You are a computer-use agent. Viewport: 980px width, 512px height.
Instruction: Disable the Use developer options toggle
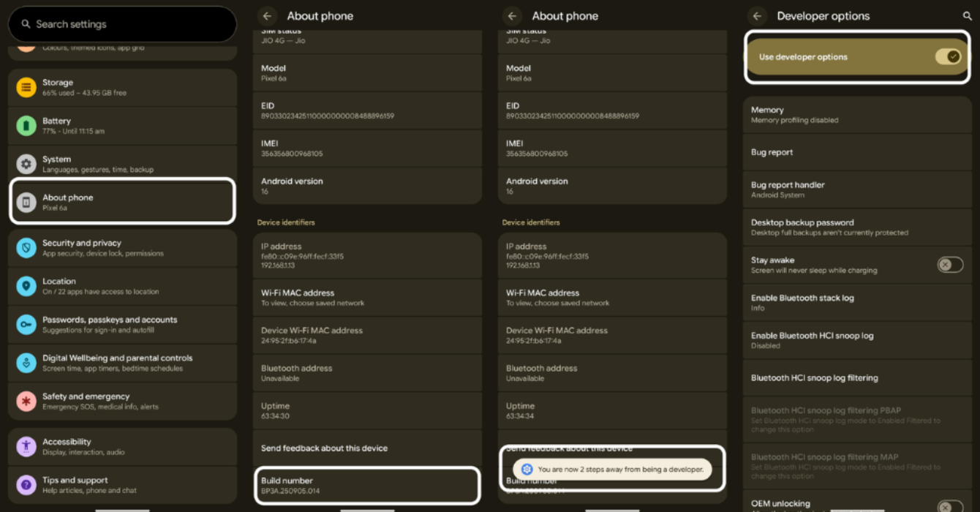coord(949,56)
